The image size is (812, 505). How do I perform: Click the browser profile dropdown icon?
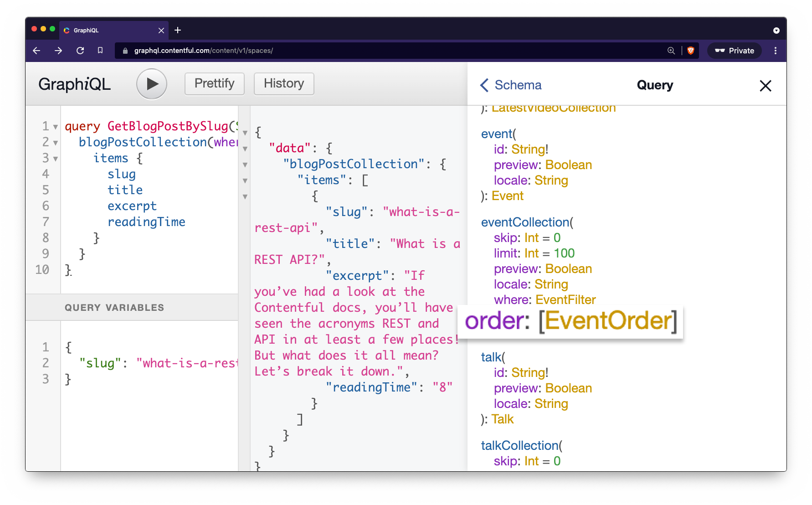click(x=776, y=31)
